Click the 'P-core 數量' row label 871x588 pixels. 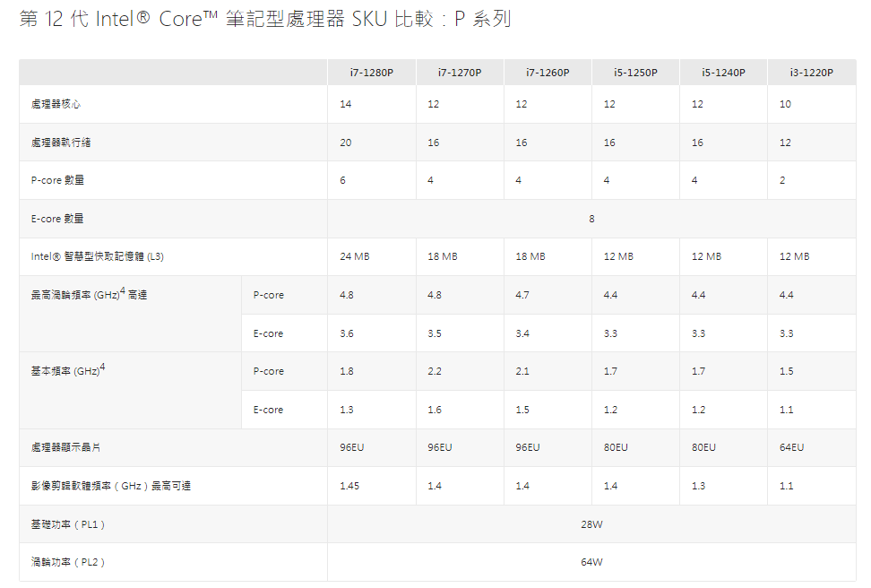tap(57, 180)
